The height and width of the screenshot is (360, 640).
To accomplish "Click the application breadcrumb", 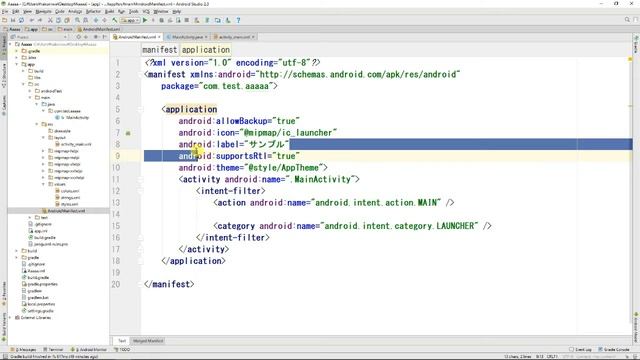I will coord(206,49).
